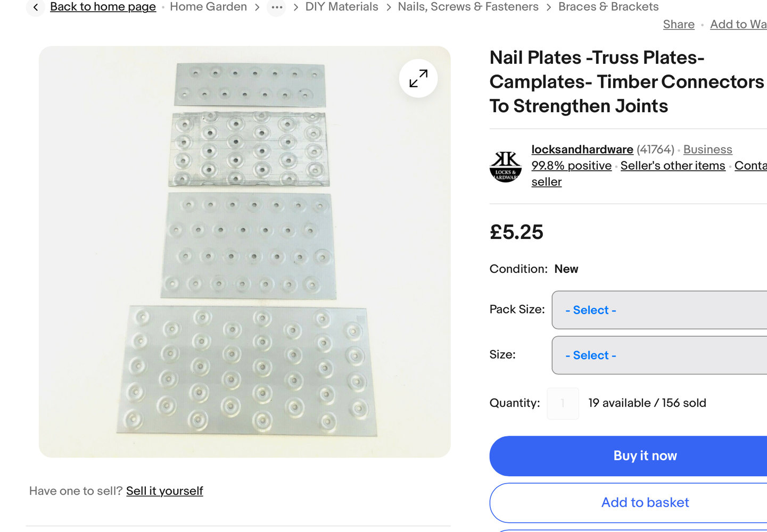Open Braces & Brackets category
This screenshot has width=767, height=532.
(608, 7)
